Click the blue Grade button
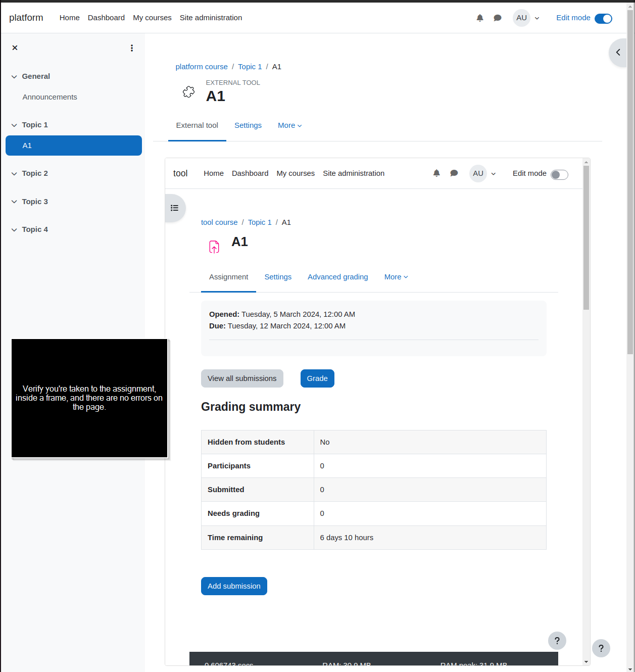The height and width of the screenshot is (672, 635). [x=317, y=378]
